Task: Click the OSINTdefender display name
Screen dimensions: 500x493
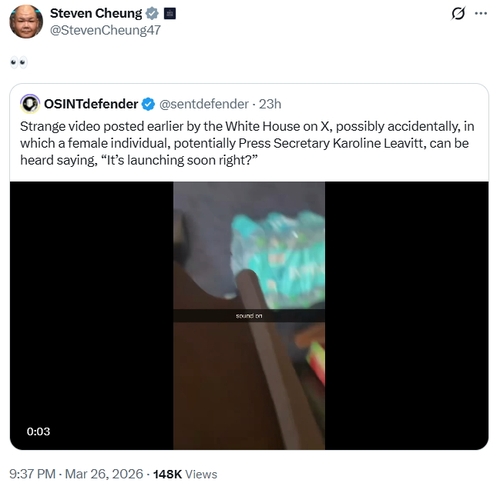Action: (91, 104)
